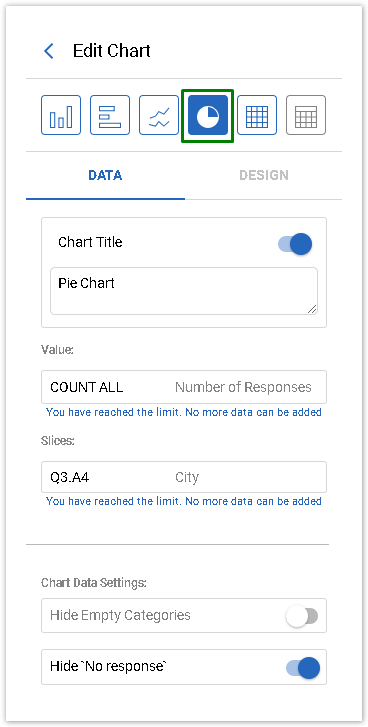Go back using the Edit Chart arrow

point(49,51)
